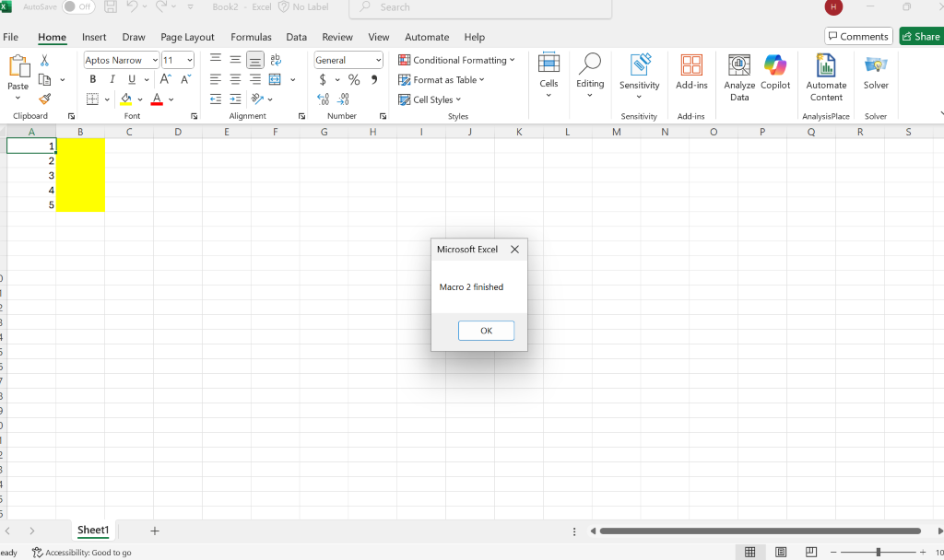Expand Format as Table menu
The image size is (944, 560).
[442, 79]
